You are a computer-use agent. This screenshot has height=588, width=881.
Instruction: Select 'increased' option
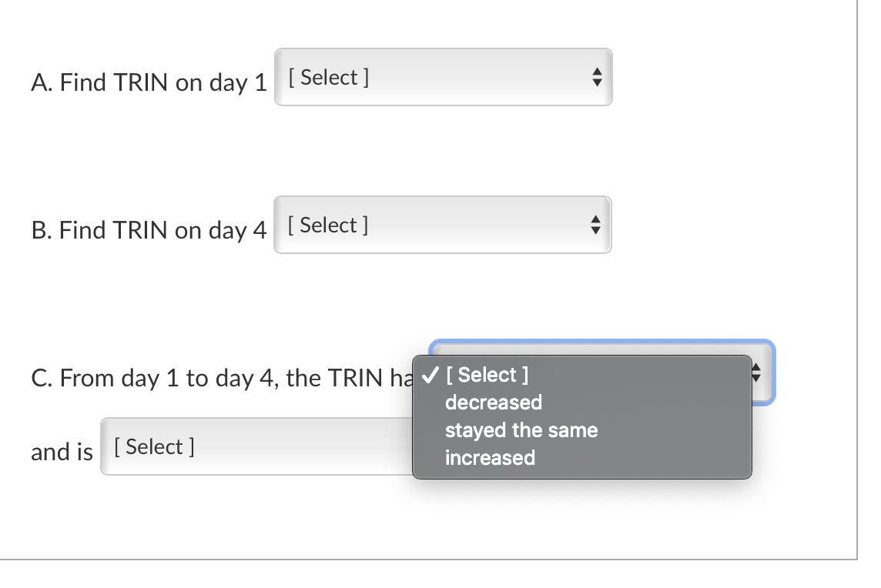pos(491,457)
